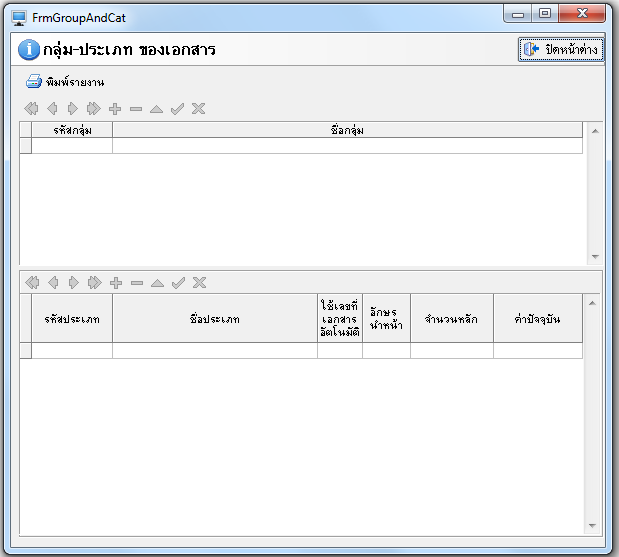The width and height of the screenshot is (619, 557).
Task: Go to last record in category navigator
Action: (x=95, y=283)
